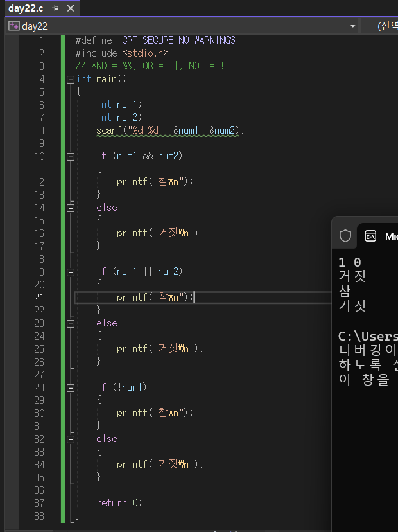Click the C:\Users path in console output
The height and width of the screenshot is (532, 398).
click(x=368, y=336)
